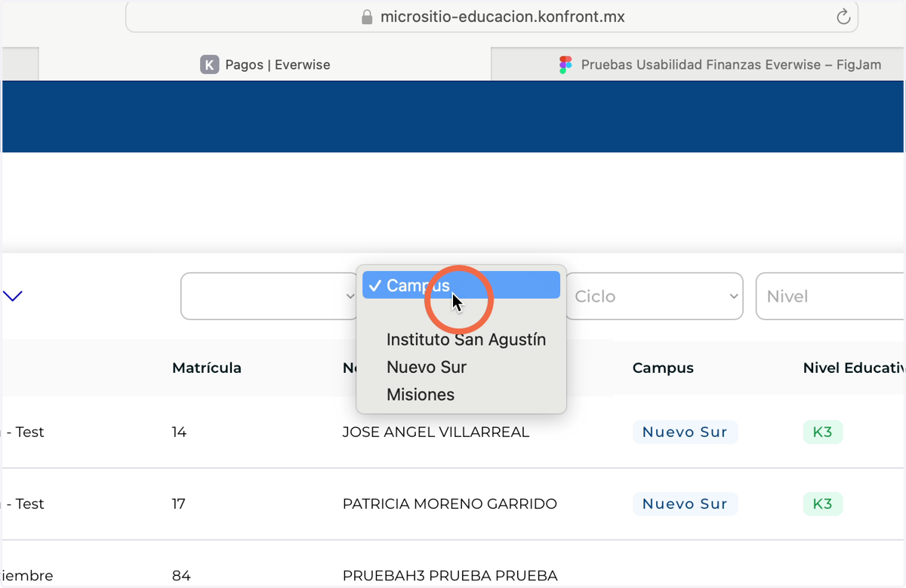This screenshot has width=906, height=588.
Task: Click the Everwise K favicon on tab
Action: point(209,65)
